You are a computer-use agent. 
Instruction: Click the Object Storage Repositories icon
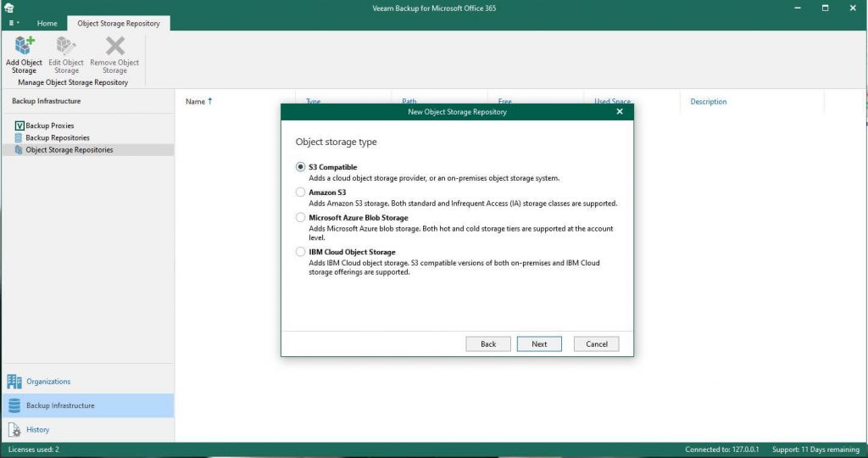(19, 150)
